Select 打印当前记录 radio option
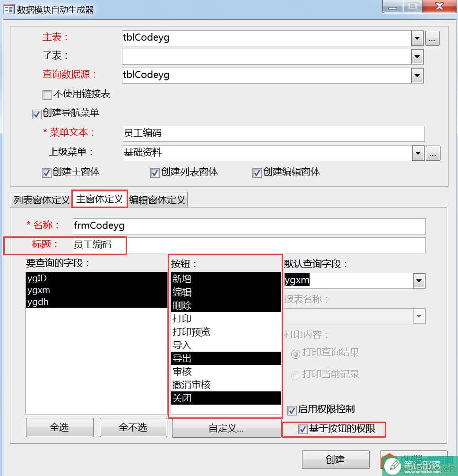Screen dimensions: 458x476 point(295,375)
